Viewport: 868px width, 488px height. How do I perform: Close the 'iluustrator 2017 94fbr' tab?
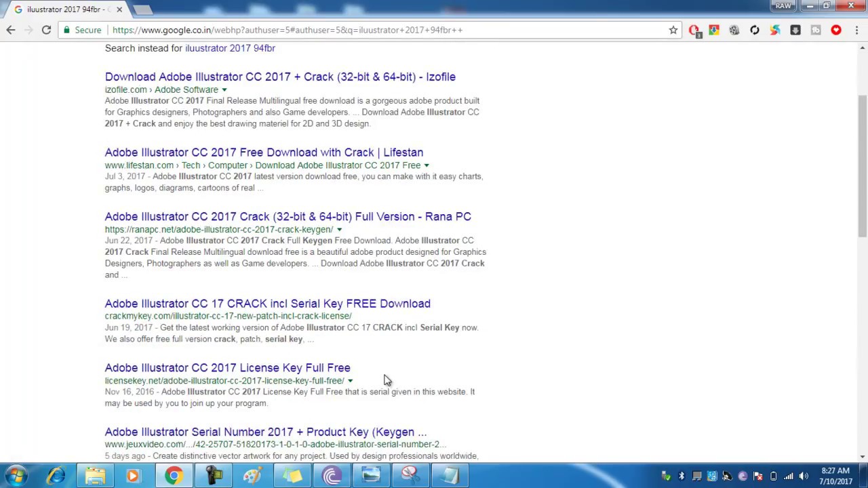click(119, 9)
